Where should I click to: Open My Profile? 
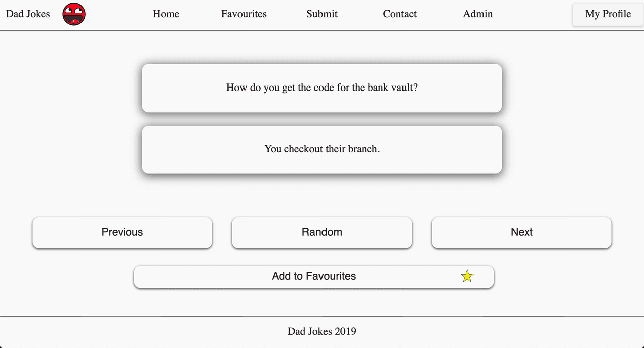(x=608, y=14)
